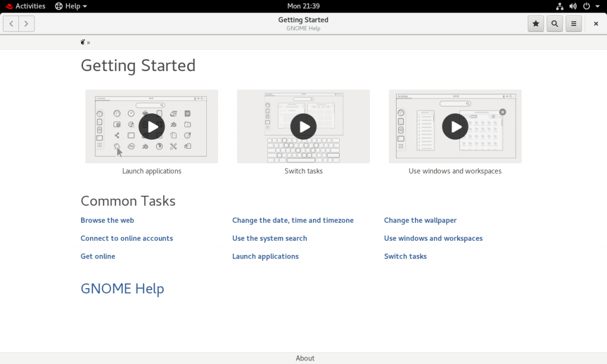Open the Browse the web link
607x364 pixels.
click(107, 221)
